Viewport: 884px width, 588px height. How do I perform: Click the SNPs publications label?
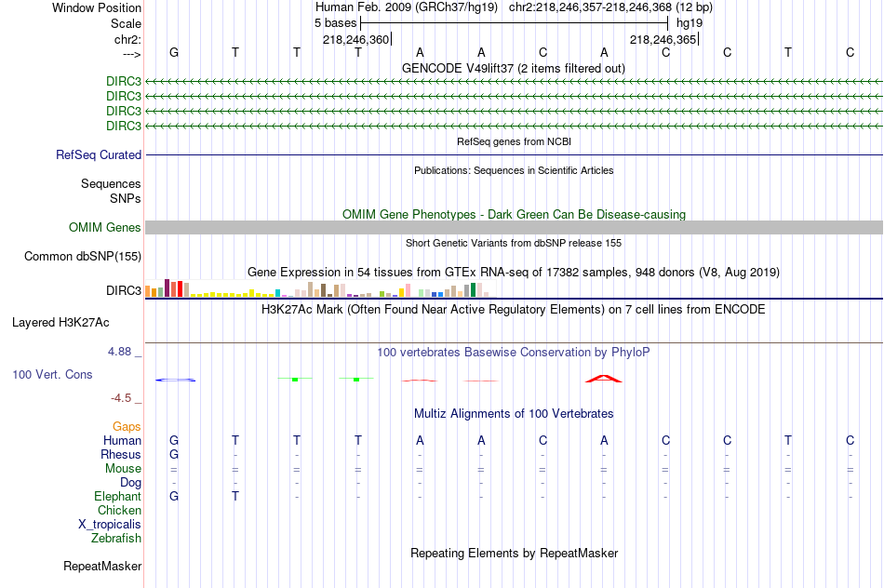126,198
